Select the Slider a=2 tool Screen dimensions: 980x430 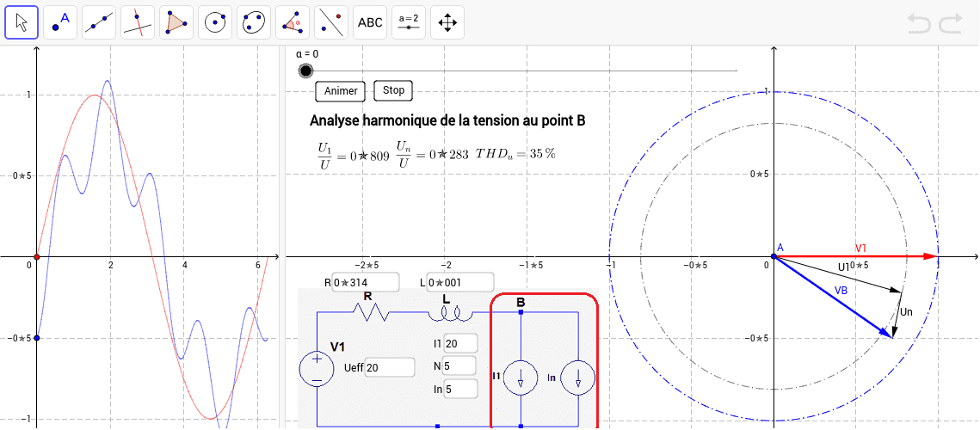(409, 22)
